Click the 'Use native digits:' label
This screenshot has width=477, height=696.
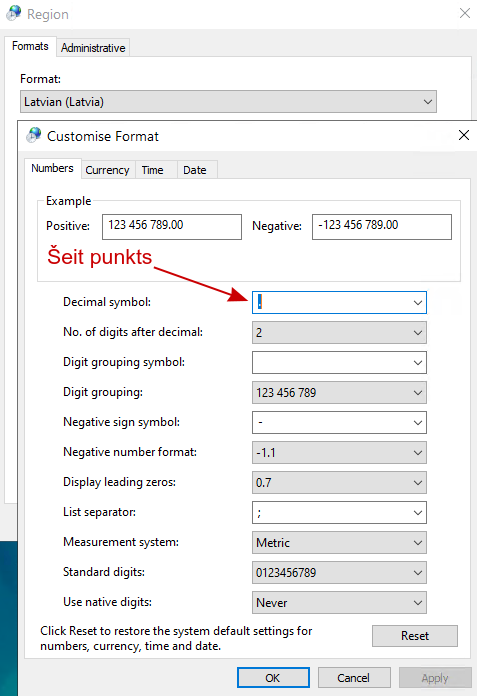(107, 602)
